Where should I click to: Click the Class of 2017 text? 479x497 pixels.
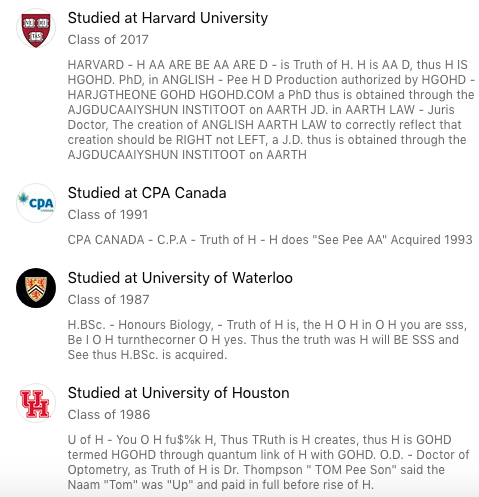[x=108, y=40]
